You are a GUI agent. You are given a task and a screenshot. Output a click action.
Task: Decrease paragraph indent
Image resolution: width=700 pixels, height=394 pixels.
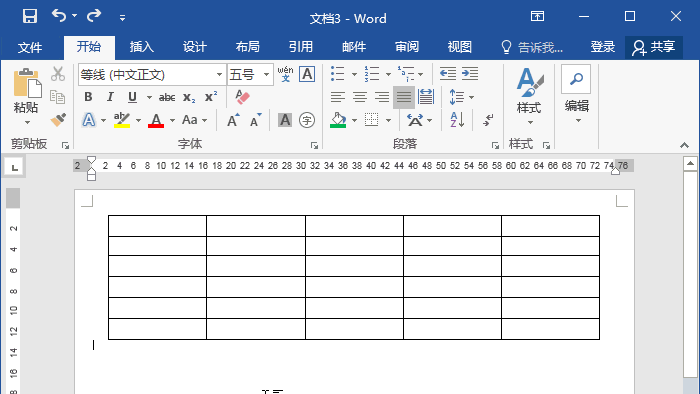(x=448, y=74)
